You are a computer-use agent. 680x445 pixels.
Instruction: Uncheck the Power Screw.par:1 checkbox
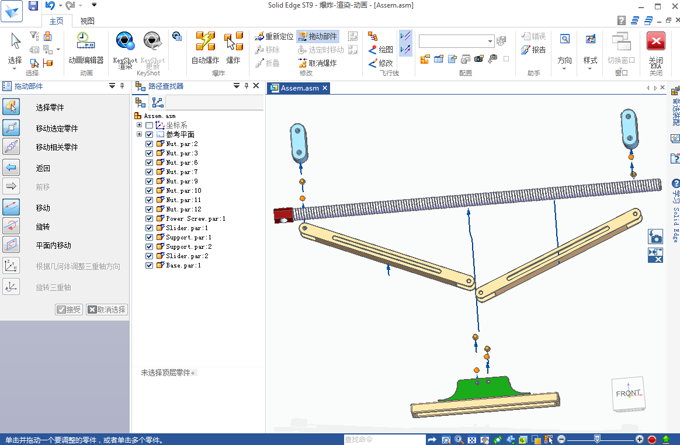point(150,218)
